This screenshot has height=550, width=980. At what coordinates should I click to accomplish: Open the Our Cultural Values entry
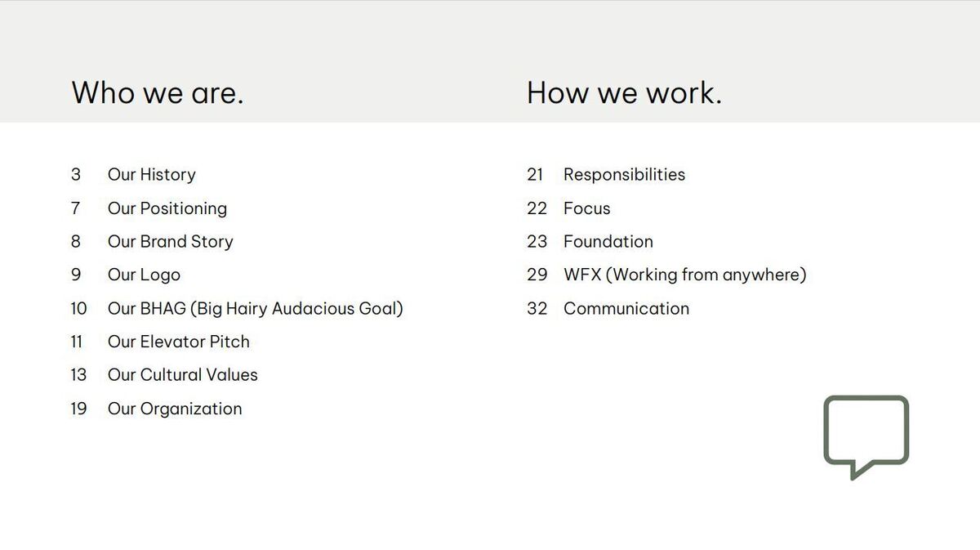tap(183, 375)
